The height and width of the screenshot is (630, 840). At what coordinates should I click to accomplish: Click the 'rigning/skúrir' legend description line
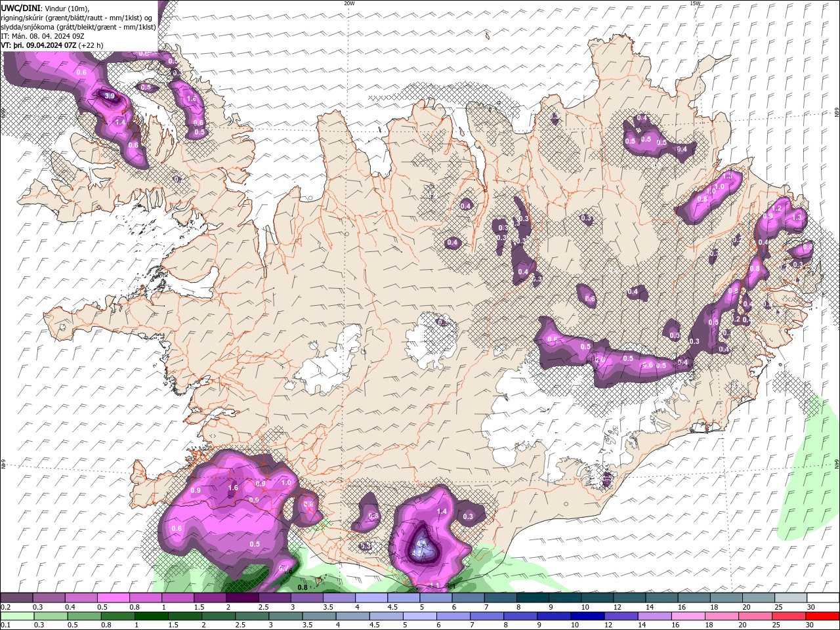pos(77,18)
